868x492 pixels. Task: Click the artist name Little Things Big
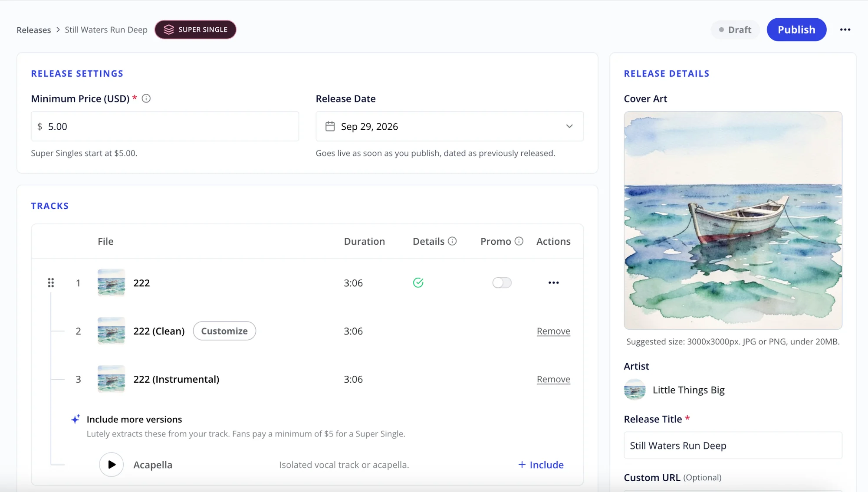tap(688, 390)
